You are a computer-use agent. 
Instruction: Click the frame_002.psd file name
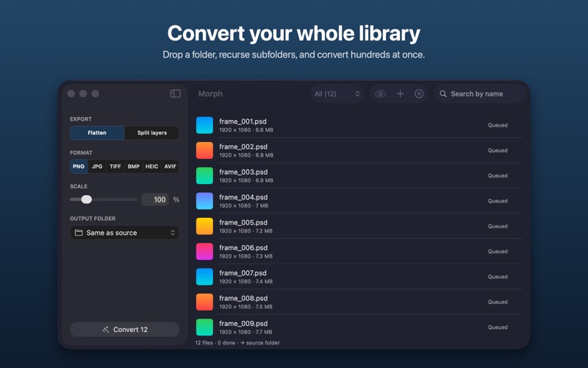pyautogui.click(x=243, y=146)
